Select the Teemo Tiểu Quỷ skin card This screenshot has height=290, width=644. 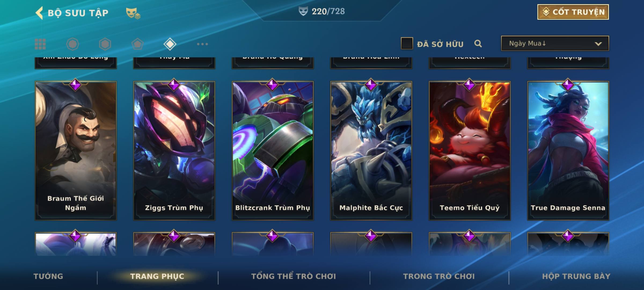tap(470, 151)
